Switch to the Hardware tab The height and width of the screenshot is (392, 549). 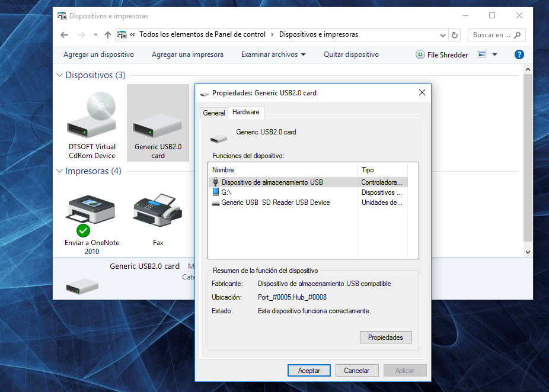coord(246,112)
